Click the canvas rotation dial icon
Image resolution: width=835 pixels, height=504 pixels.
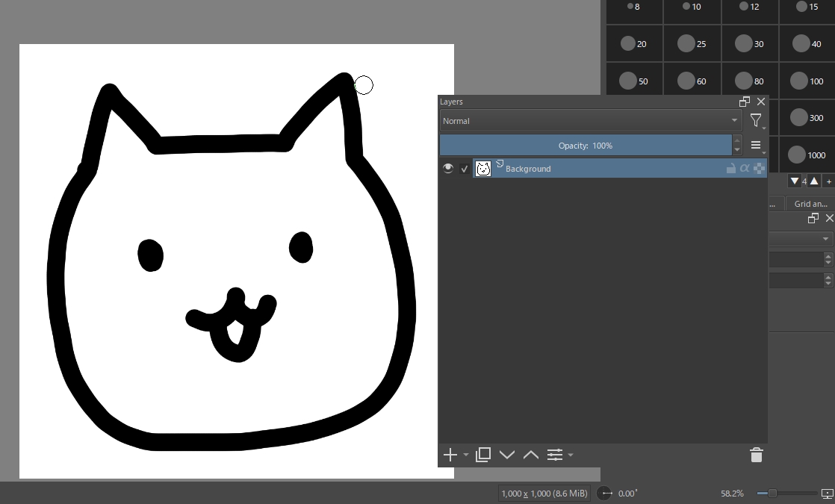click(606, 494)
